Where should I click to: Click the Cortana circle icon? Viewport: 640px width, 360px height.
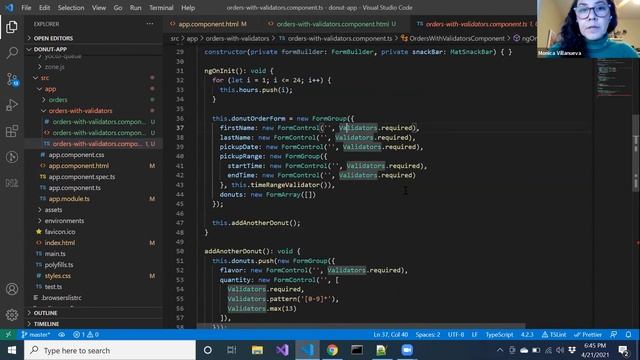[208, 350]
